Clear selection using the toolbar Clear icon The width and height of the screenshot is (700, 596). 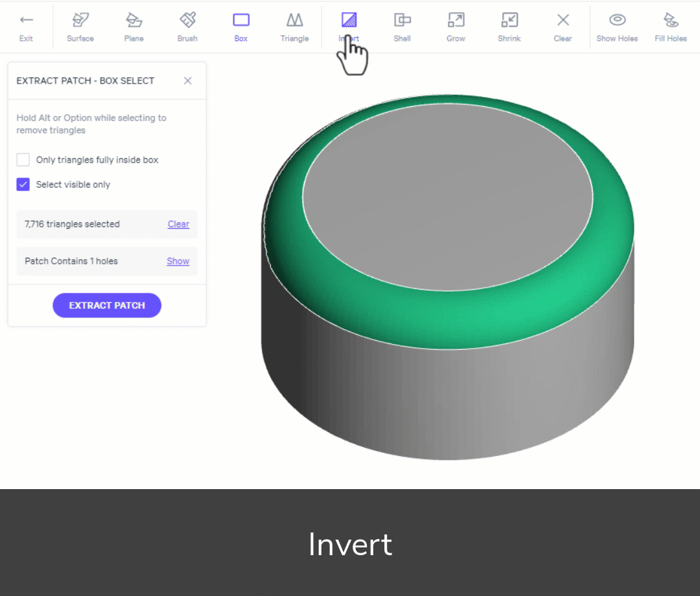(563, 27)
